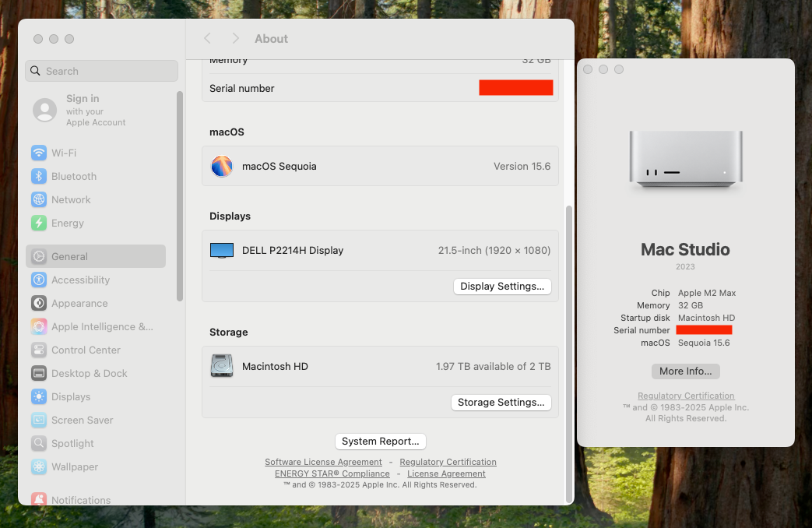812x528 pixels.
Task: Open Bluetooth settings icon
Action: click(39, 176)
